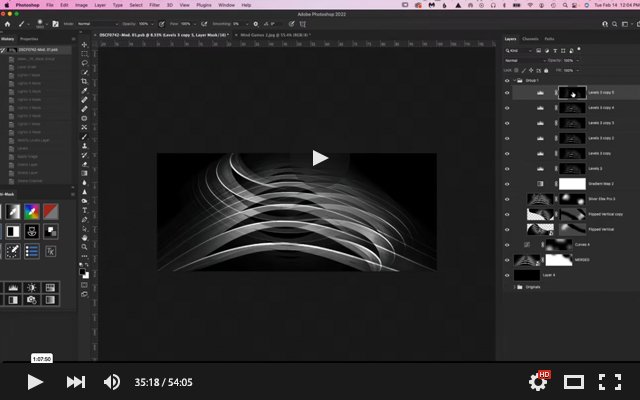Toggle visibility of Levels 3 copy 5 layer
Viewport: 640px width, 400px height.
(507, 93)
